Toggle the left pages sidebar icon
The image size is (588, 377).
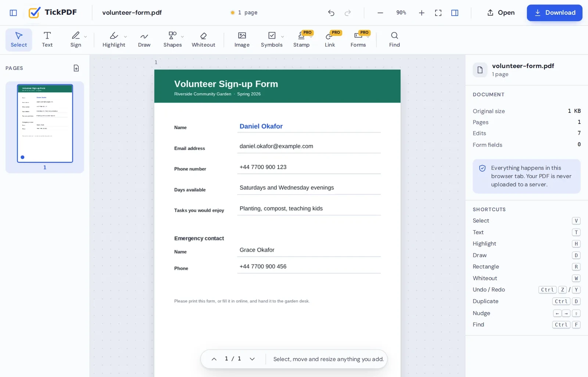[x=13, y=13]
